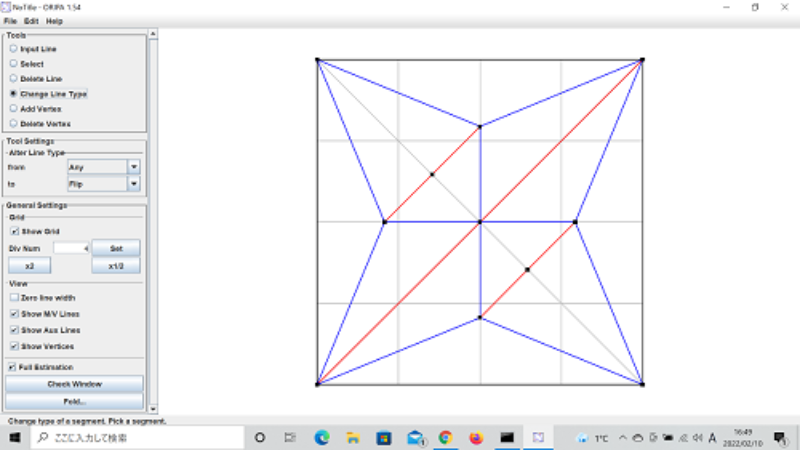The height and width of the screenshot is (450, 800).
Task: Click the Windows Start button
Action: (15, 438)
